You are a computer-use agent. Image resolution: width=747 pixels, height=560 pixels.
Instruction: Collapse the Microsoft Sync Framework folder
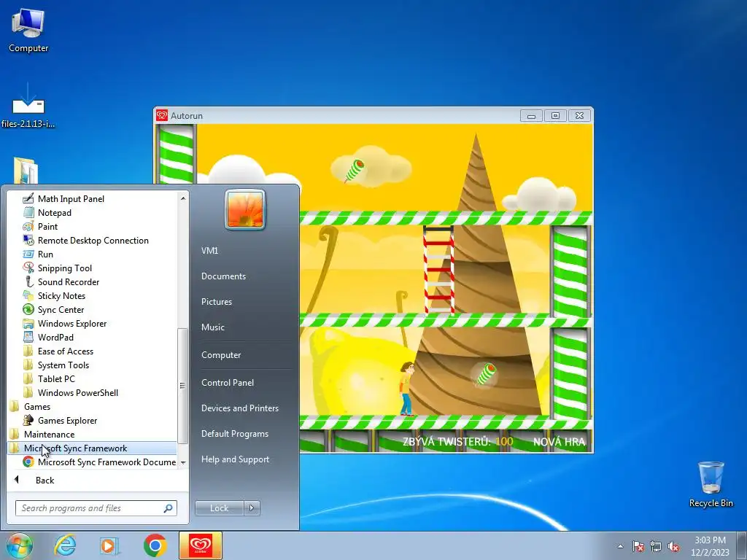tap(75, 448)
